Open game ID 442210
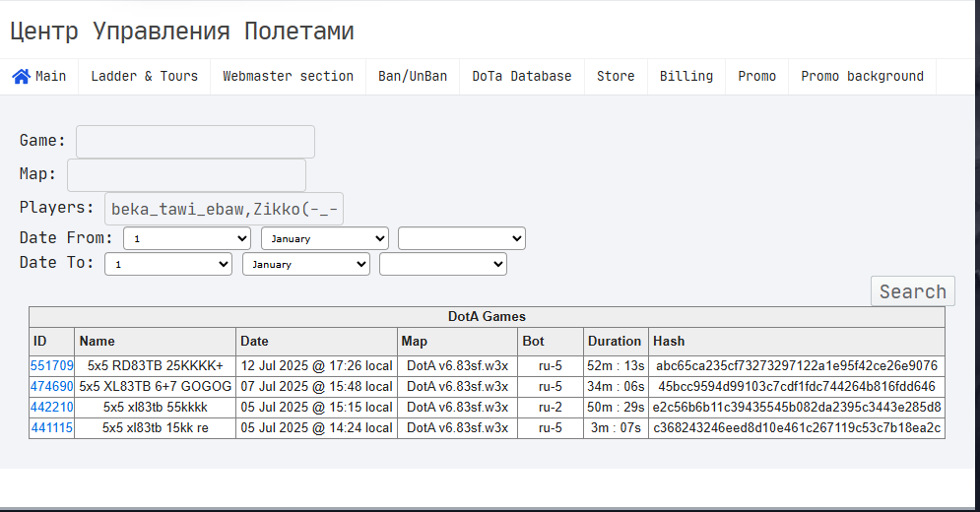 click(52, 407)
